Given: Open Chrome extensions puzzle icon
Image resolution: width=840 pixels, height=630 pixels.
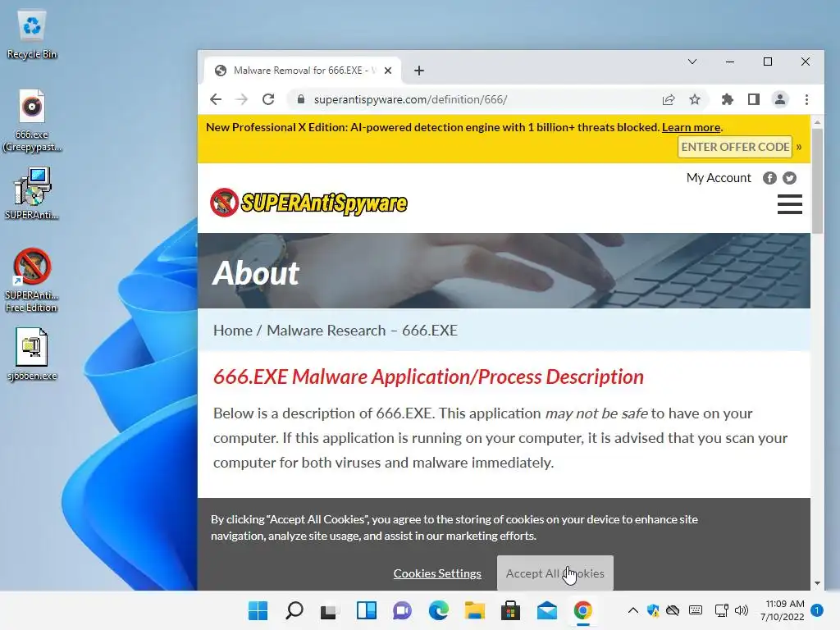Looking at the screenshot, I should coord(727,99).
